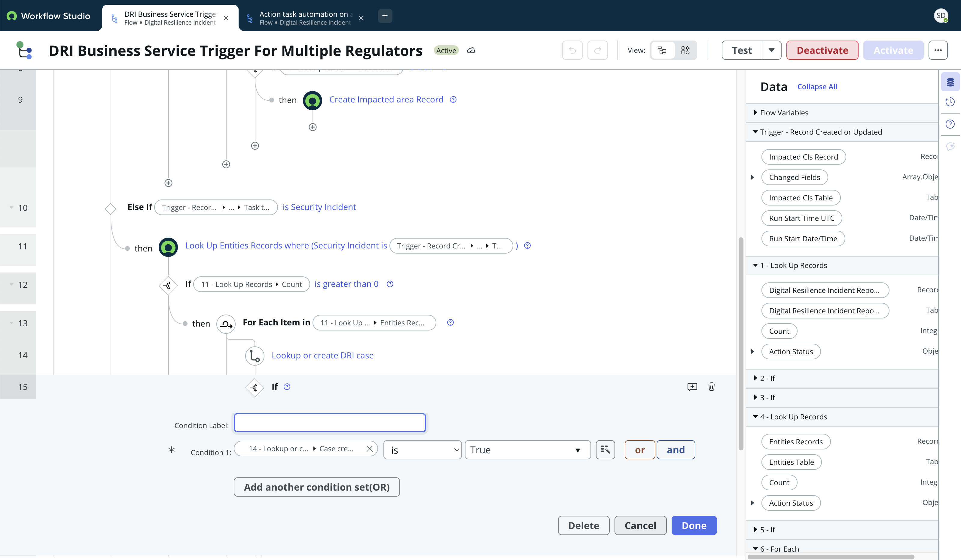Open the Data panel database icon
961x560 pixels.
[x=950, y=82]
